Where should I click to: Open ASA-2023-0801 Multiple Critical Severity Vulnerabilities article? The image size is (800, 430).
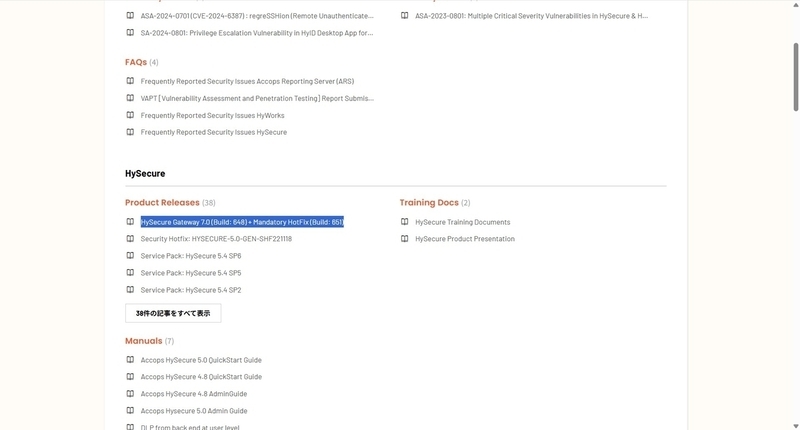coord(532,16)
